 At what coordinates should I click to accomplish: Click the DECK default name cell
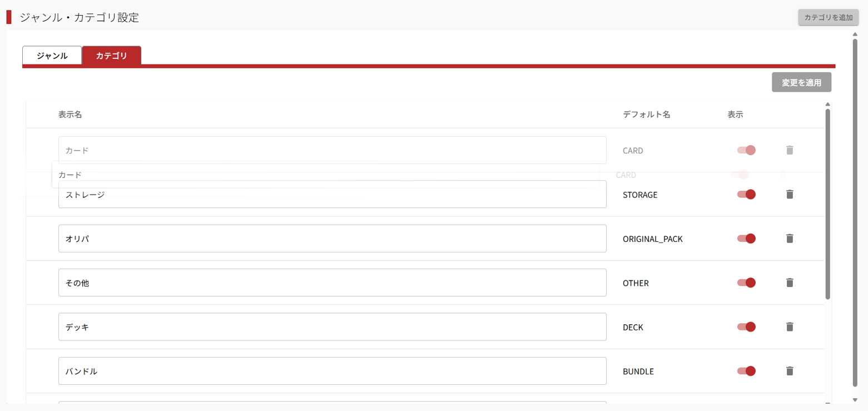[633, 328]
